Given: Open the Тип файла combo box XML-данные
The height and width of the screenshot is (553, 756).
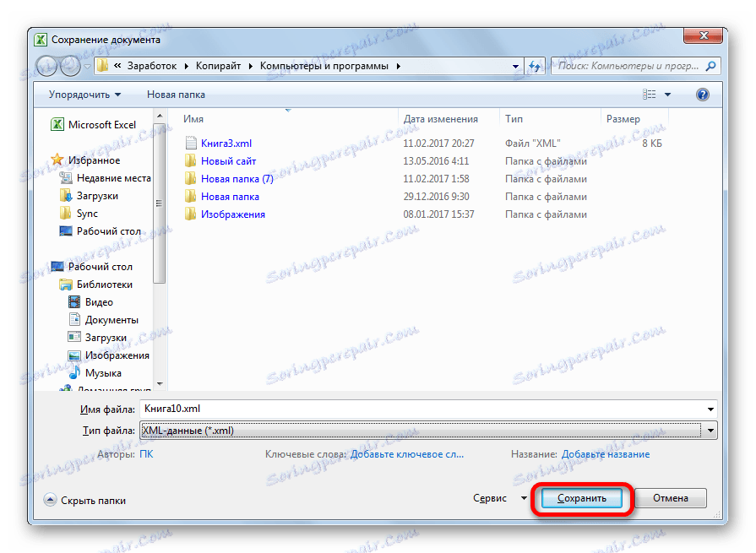Looking at the screenshot, I should (428, 431).
